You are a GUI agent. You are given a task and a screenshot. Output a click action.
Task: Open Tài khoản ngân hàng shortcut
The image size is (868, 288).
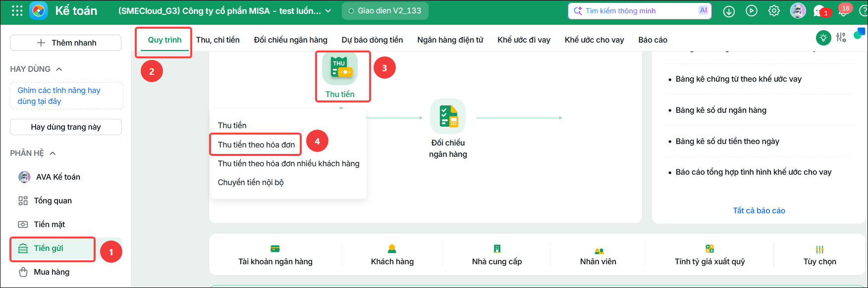point(275,255)
